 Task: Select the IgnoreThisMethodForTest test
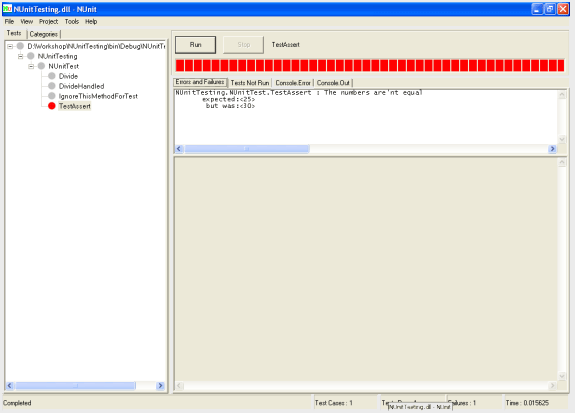coord(98,96)
